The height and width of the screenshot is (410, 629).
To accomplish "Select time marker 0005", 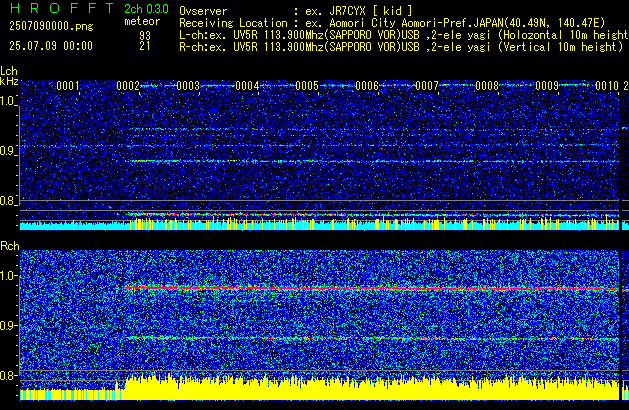I will tap(307, 86).
